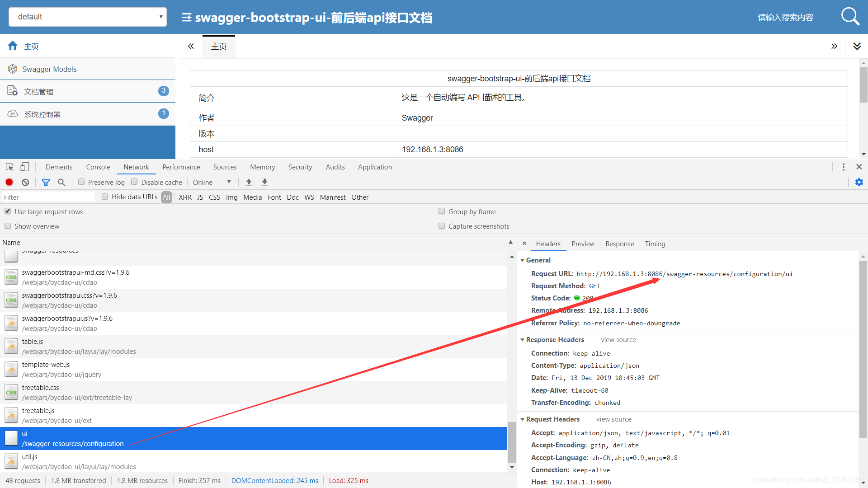
Task: Open the Timing tab of request
Action: 655,244
